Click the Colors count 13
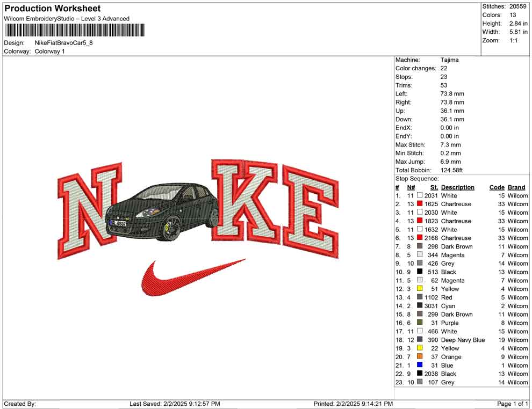 (513, 15)
